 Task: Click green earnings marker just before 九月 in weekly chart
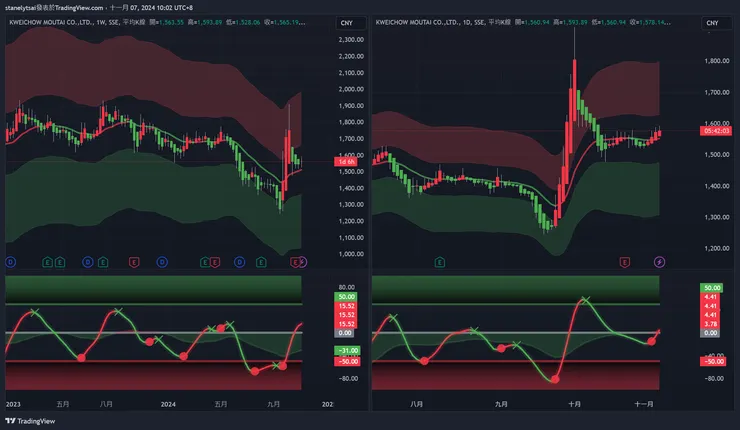pyautogui.click(x=261, y=262)
